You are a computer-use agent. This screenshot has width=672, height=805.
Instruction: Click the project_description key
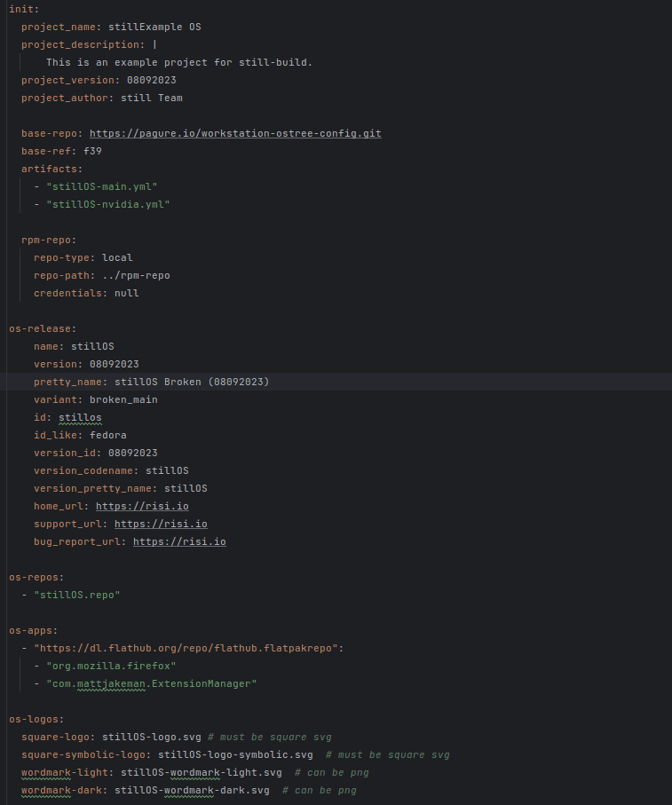(83, 44)
